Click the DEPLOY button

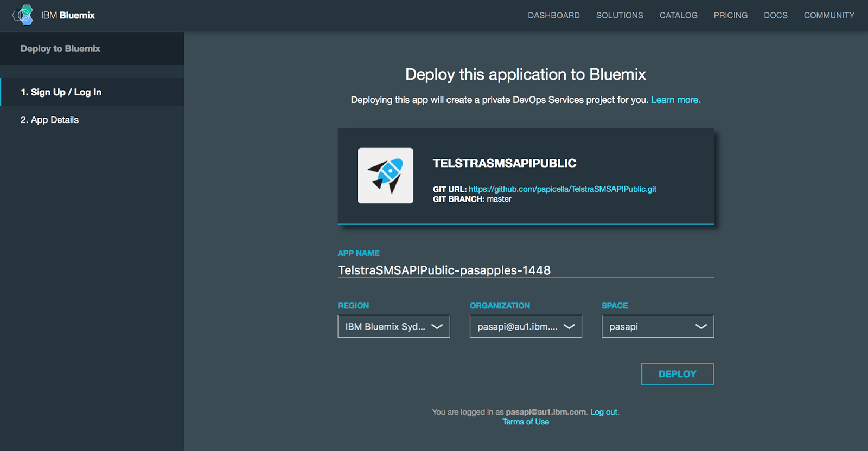tap(678, 374)
